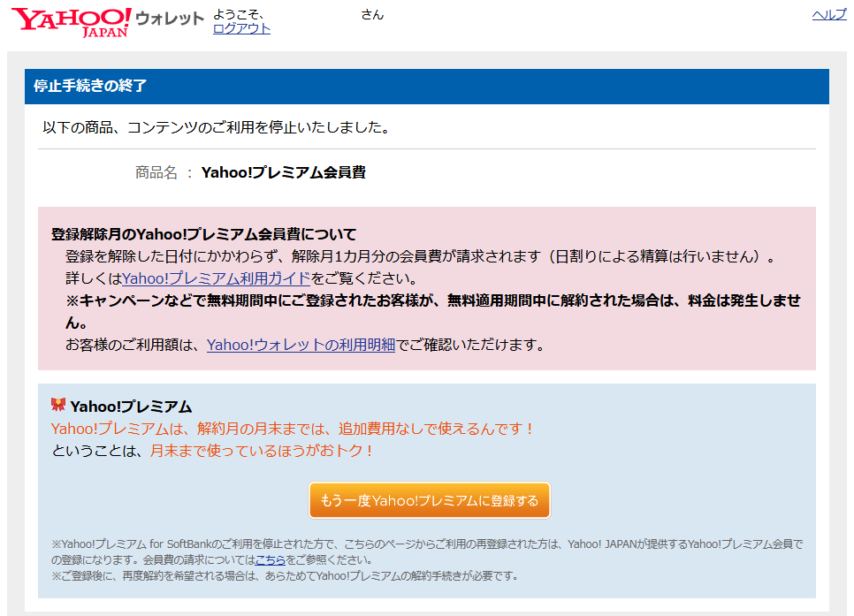Image resolution: width=854 pixels, height=616 pixels.
Task: Click the こちら link in the footnote
Action: (x=271, y=559)
